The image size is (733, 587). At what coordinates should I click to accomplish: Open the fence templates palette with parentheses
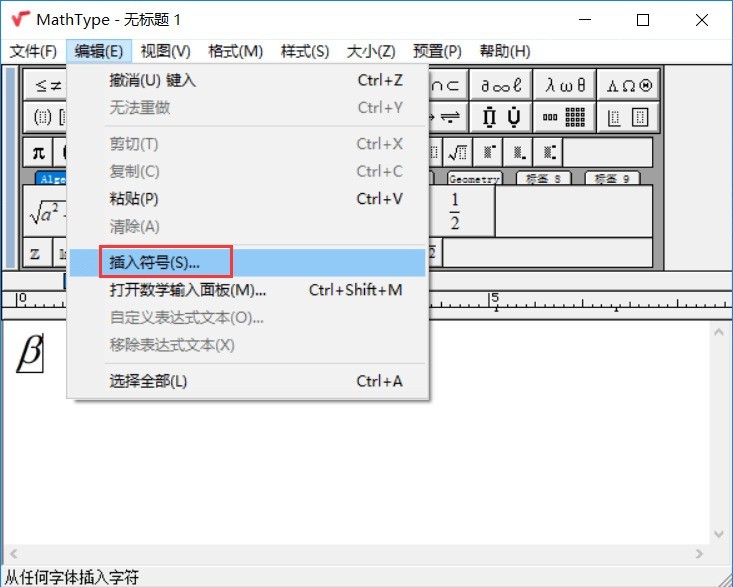tap(45, 117)
